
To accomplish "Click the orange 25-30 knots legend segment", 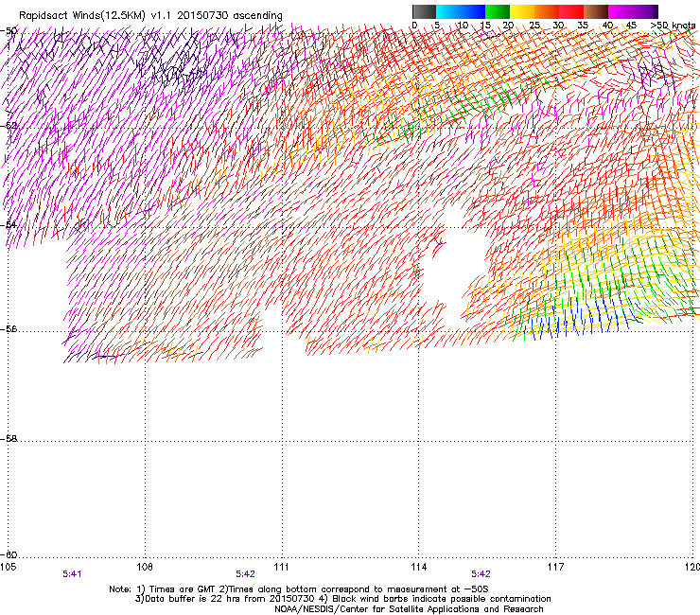I will [547, 11].
